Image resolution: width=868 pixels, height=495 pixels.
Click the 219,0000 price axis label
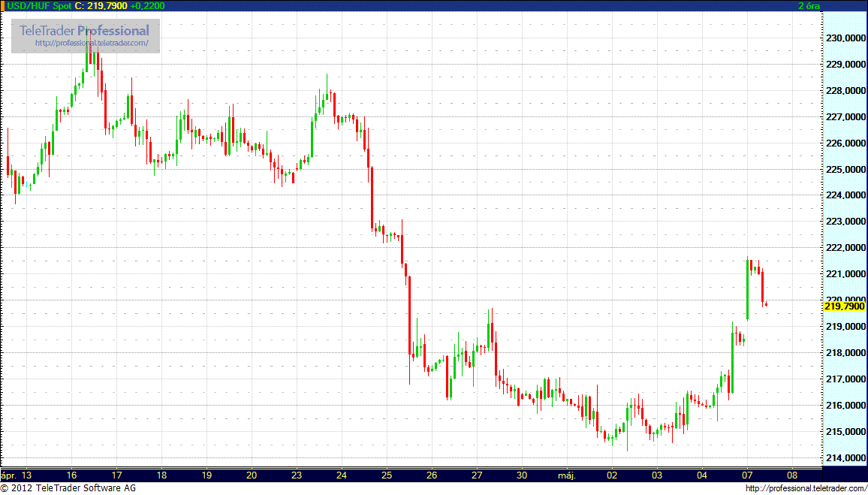click(845, 327)
